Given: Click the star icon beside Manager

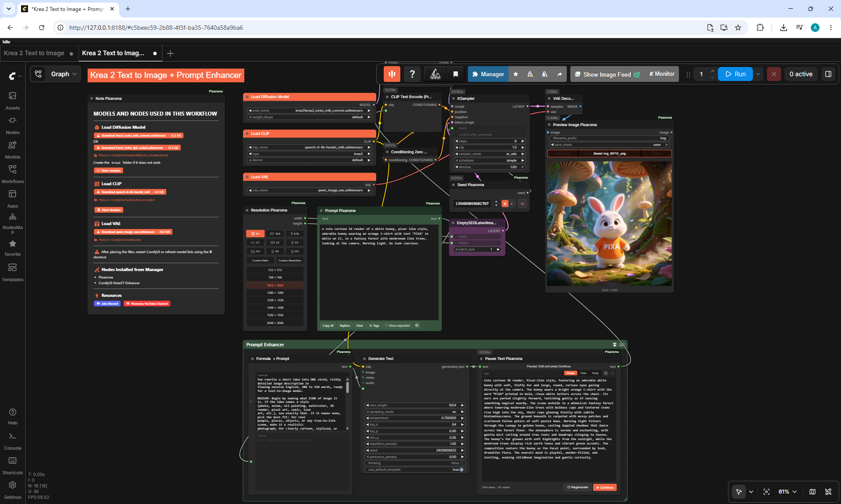Looking at the screenshot, I should [x=516, y=74].
